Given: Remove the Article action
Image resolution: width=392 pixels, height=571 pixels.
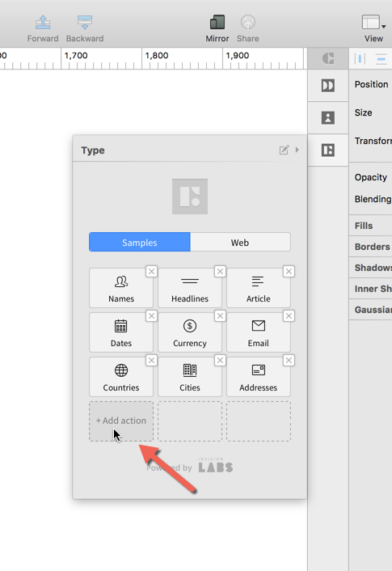Looking at the screenshot, I should point(289,271).
